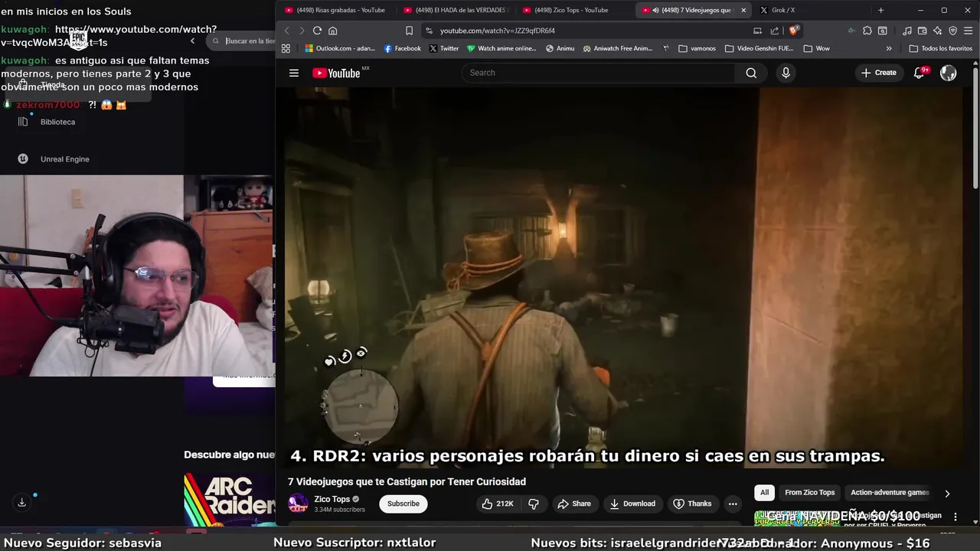
Task: Open the browser main hamburger menu
Action: tap(969, 31)
